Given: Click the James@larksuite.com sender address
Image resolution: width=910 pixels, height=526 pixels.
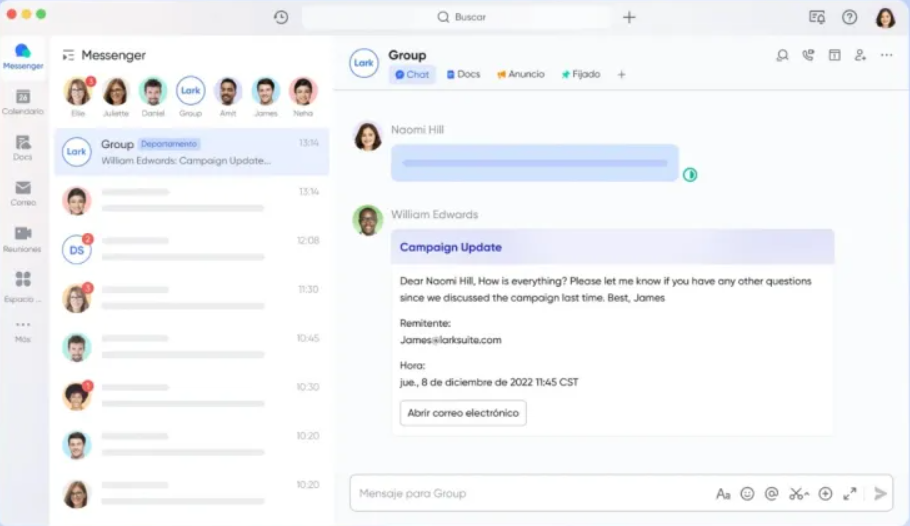Looking at the screenshot, I should pyautogui.click(x=450, y=340).
